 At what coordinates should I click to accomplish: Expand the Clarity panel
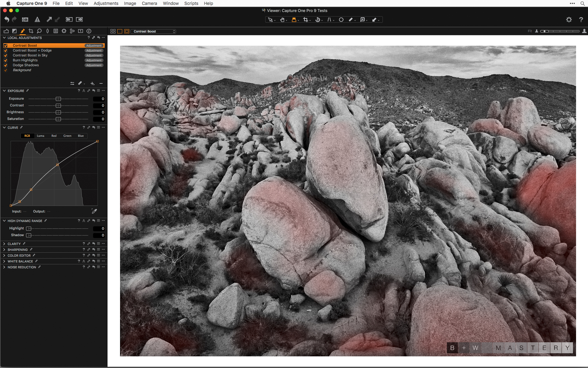pyautogui.click(x=4, y=244)
